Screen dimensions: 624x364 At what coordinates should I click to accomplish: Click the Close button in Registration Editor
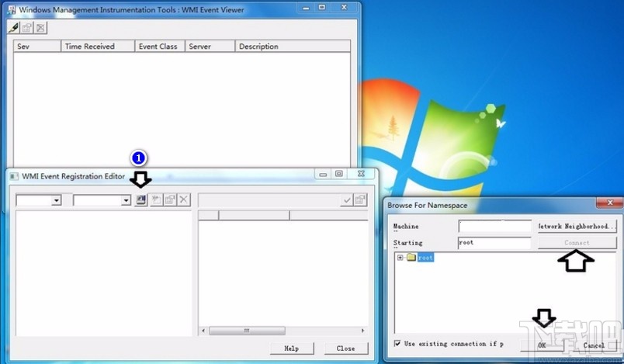coord(346,348)
